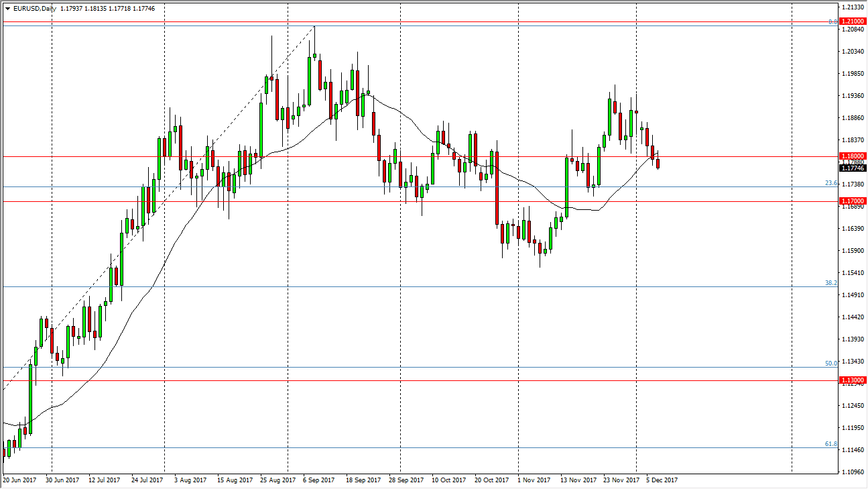Click the 20 Jun 2017 date label
The image size is (868, 489).
pyautogui.click(x=21, y=480)
